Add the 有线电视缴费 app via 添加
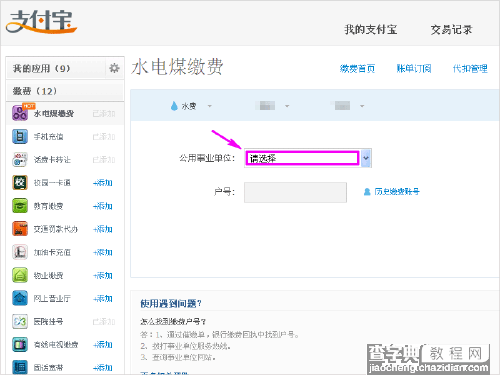 103,344
